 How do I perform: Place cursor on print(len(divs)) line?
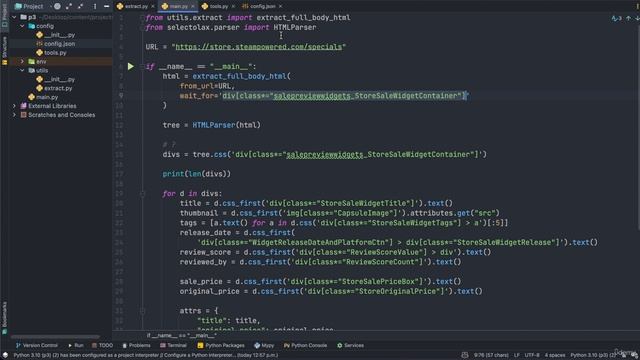pyautogui.click(x=196, y=174)
